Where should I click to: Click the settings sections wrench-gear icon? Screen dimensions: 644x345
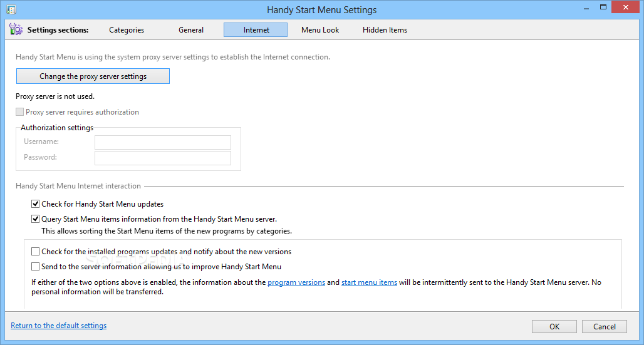coord(16,29)
